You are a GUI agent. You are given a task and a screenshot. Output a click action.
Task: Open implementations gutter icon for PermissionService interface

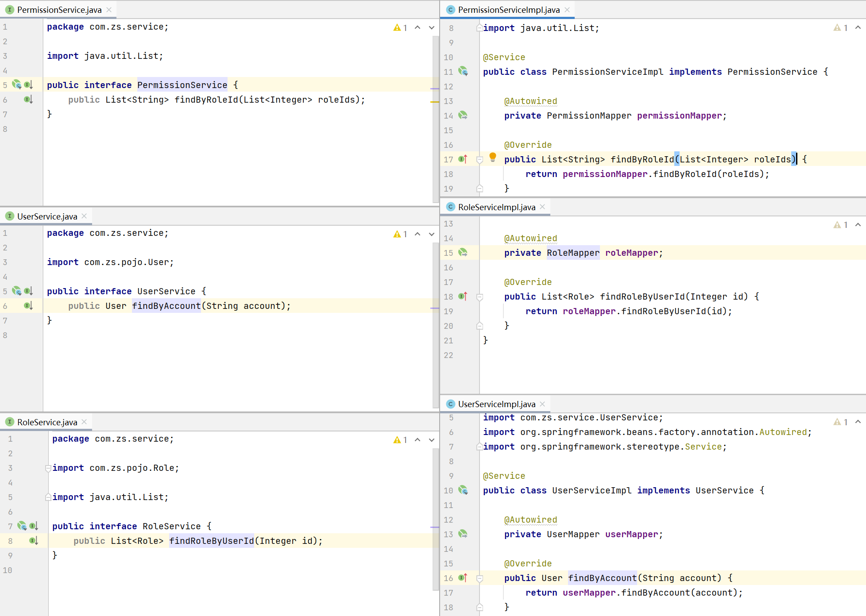coord(28,85)
